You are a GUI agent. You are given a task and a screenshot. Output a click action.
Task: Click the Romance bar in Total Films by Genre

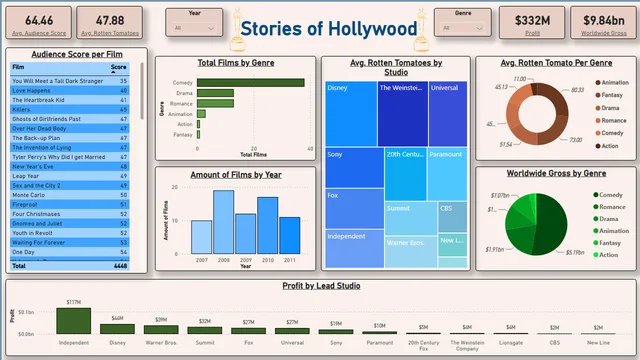[215, 103]
